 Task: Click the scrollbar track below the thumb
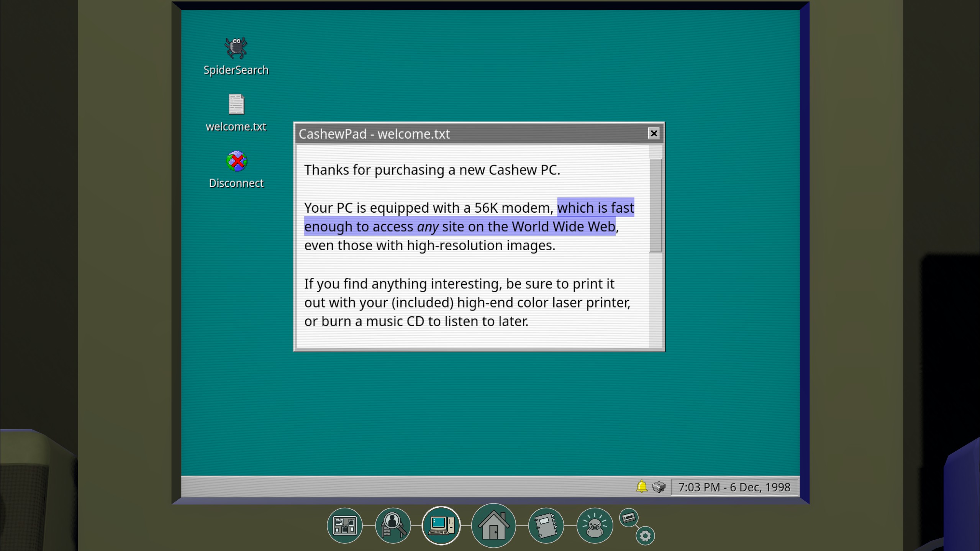656,299
